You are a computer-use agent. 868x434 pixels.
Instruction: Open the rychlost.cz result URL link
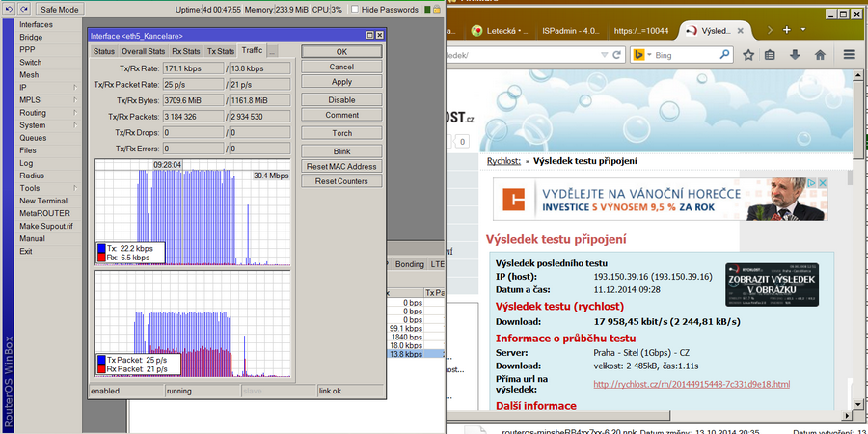(x=692, y=384)
